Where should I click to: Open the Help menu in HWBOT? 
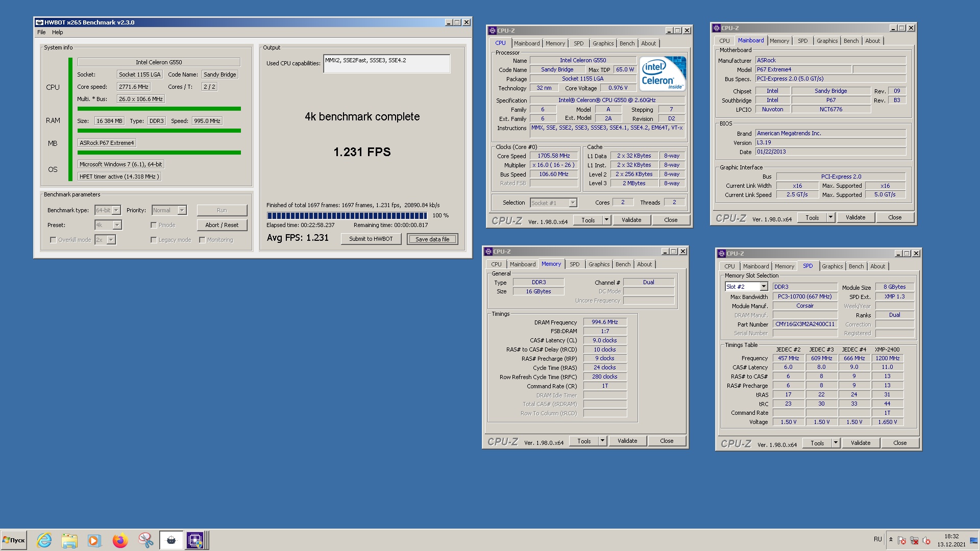coord(57,32)
